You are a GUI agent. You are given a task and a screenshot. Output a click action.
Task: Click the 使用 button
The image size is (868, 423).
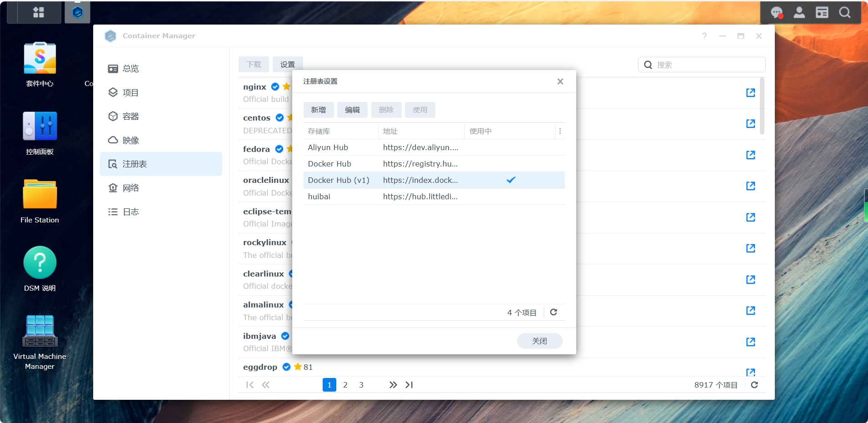click(420, 110)
